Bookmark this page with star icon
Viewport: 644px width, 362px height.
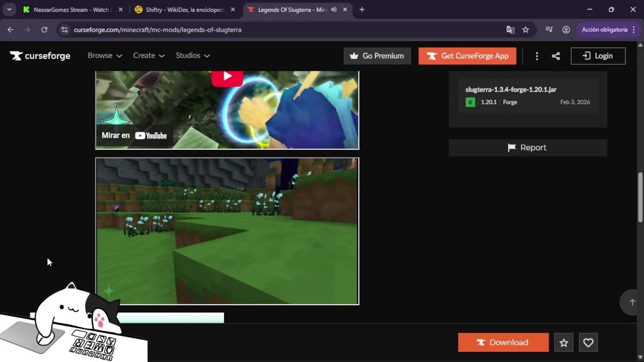[x=526, y=30]
